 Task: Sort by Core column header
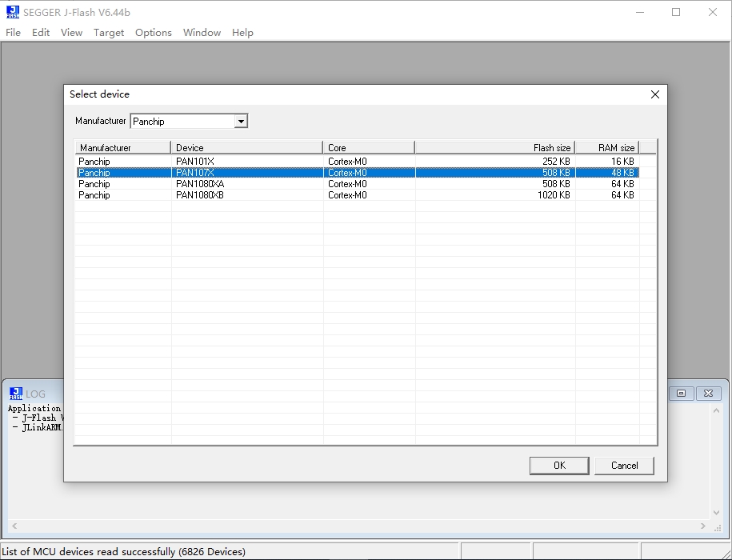tap(369, 147)
